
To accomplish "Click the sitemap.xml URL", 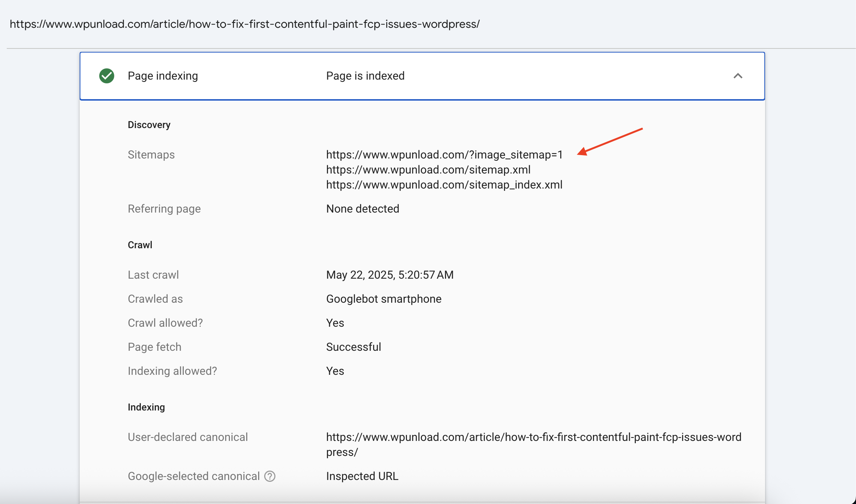I will [428, 170].
